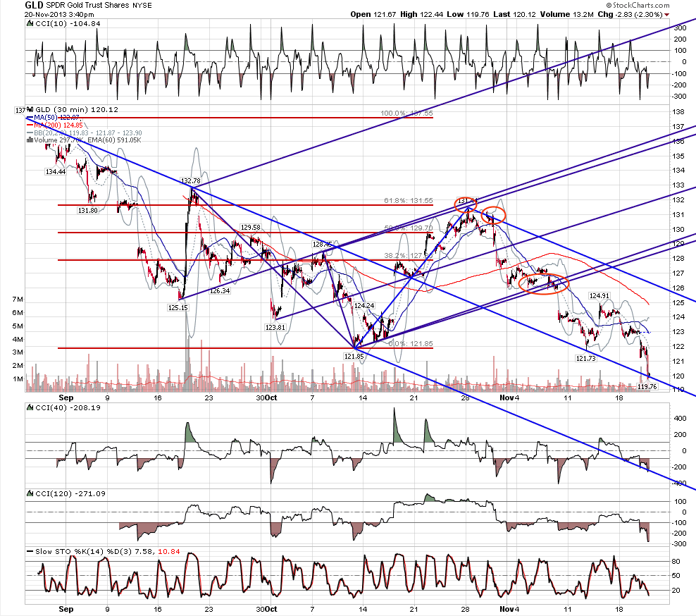Click the 0.0%: 121.85 Fibonacci label
This screenshot has width=696, height=616.
411,344
